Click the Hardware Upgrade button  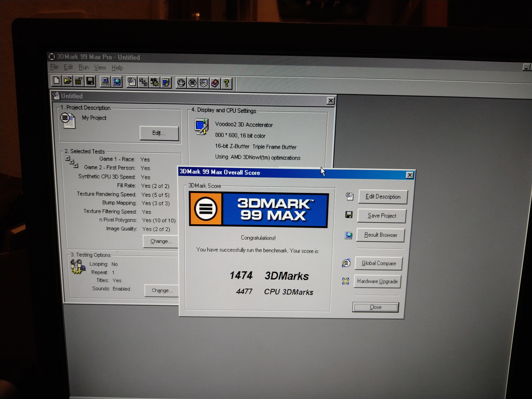(377, 281)
